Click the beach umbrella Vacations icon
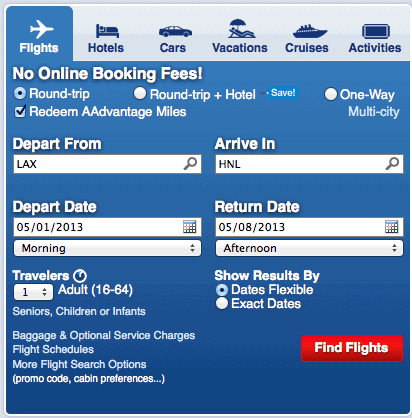 pos(242,29)
